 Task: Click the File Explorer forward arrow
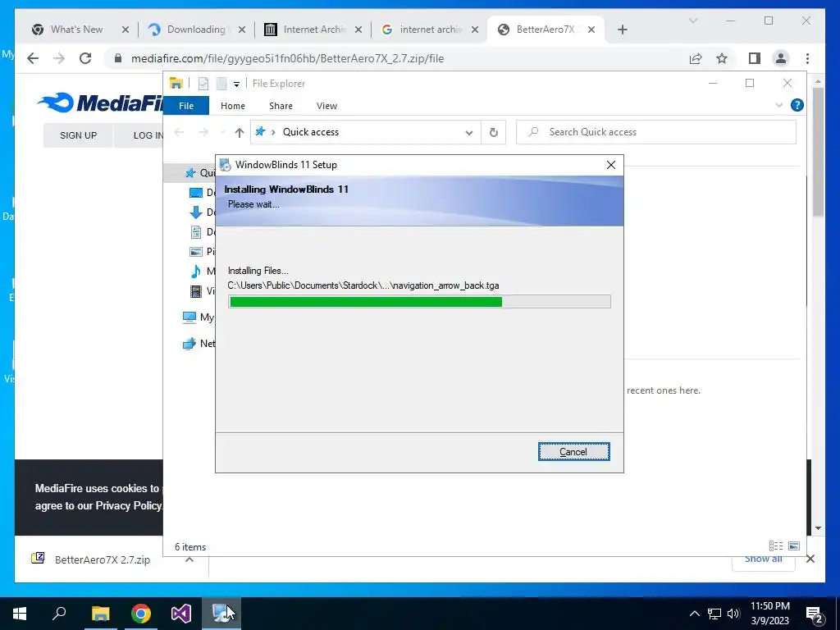pyautogui.click(x=203, y=132)
